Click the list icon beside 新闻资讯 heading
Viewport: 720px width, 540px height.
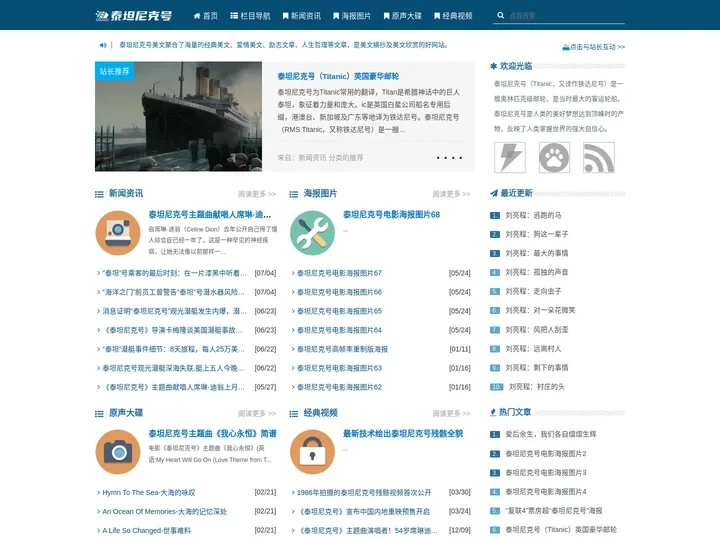[x=99, y=194]
